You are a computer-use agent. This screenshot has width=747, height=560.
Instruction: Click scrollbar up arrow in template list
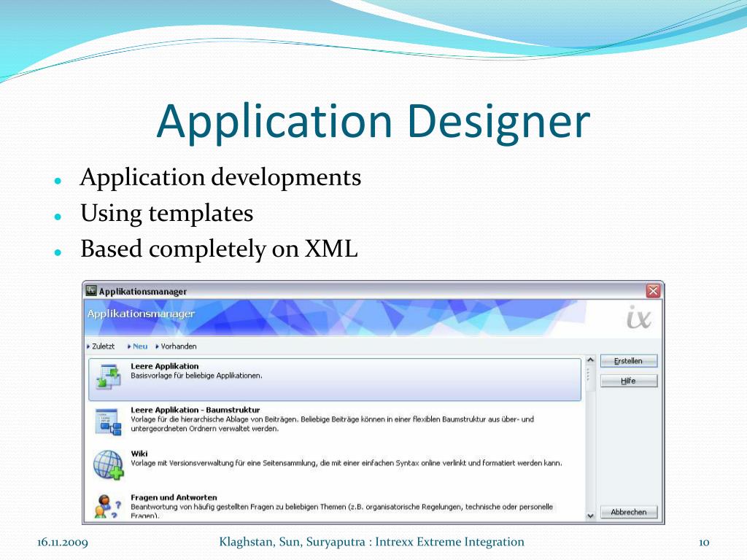pyautogui.click(x=591, y=360)
